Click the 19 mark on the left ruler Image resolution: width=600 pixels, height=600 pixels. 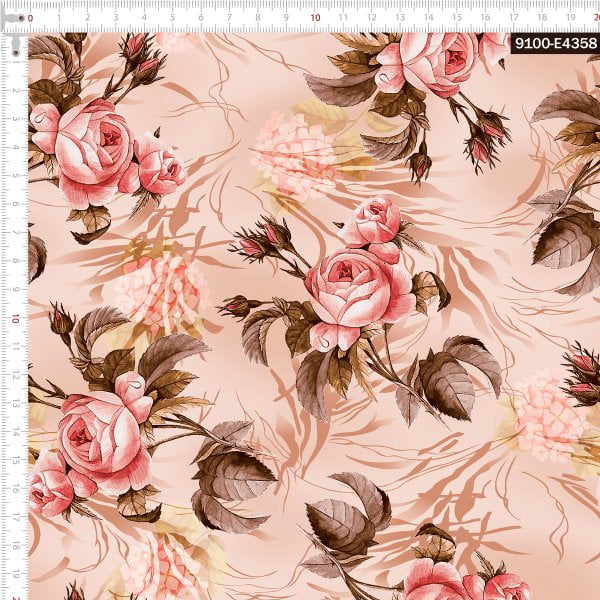coord(17,575)
